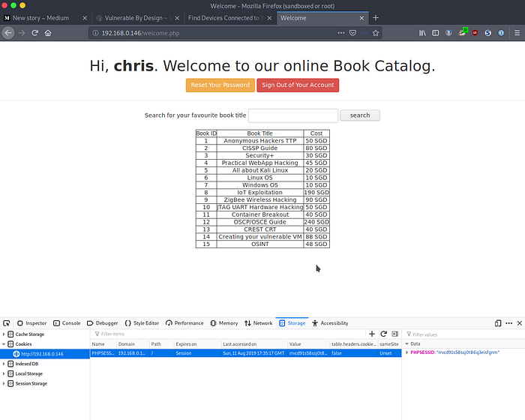525x420 pixels.
Task: Expand the Local Storage tree node
Action: 4,373
